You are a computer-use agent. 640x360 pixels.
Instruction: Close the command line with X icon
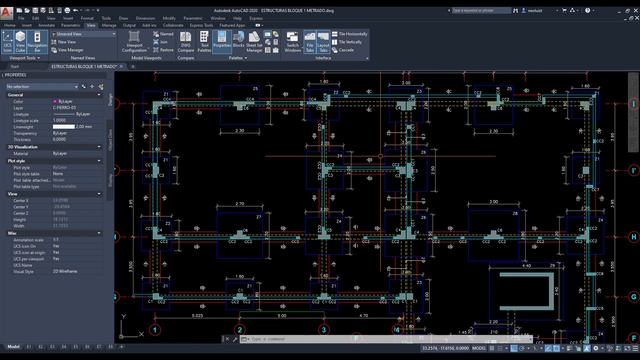click(227, 339)
